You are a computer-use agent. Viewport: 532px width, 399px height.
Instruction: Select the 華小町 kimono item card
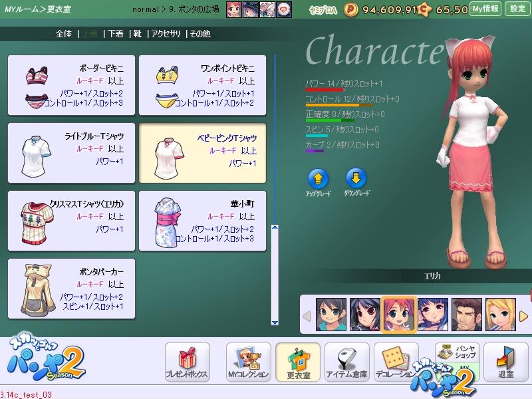pyautogui.click(x=203, y=221)
